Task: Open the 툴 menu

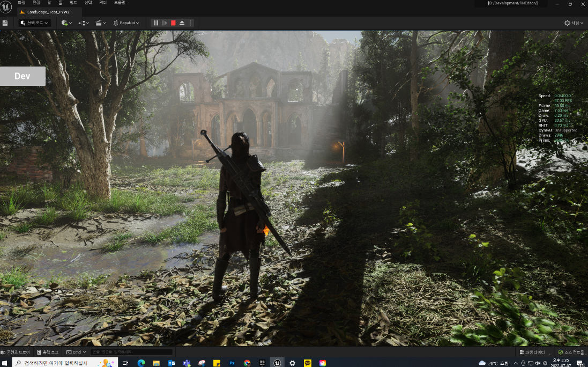Action: [x=61, y=2]
